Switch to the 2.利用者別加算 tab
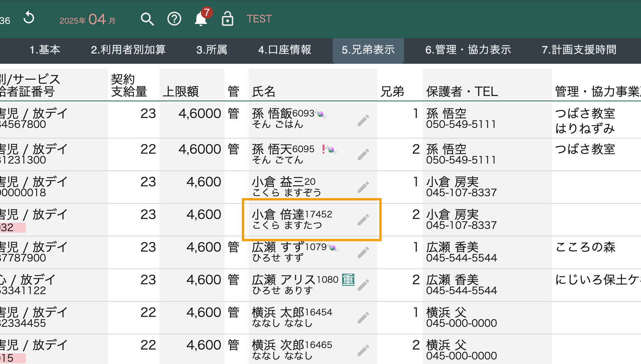Viewport: 641px width, 364px height. (128, 50)
